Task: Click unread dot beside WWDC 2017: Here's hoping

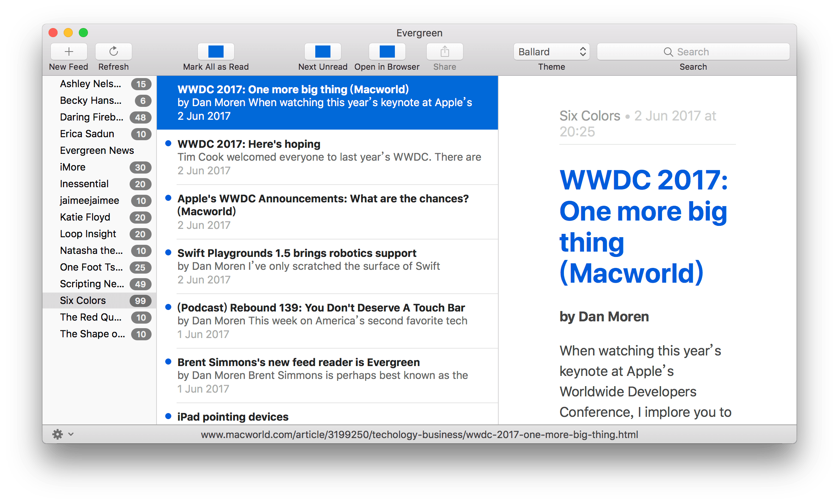Action: [168, 143]
